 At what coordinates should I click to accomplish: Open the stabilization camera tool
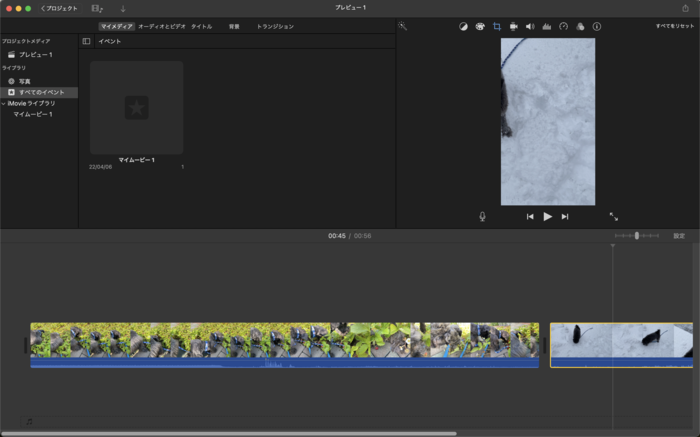coord(513,26)
